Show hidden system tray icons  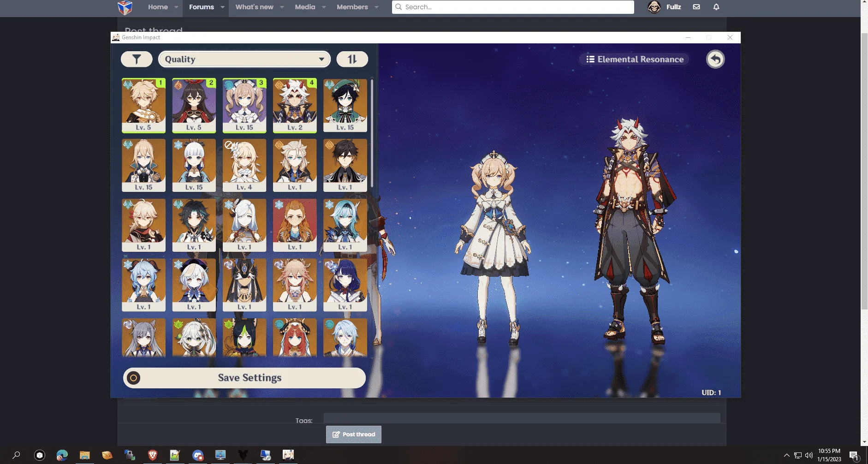click(x=787, y=455)
